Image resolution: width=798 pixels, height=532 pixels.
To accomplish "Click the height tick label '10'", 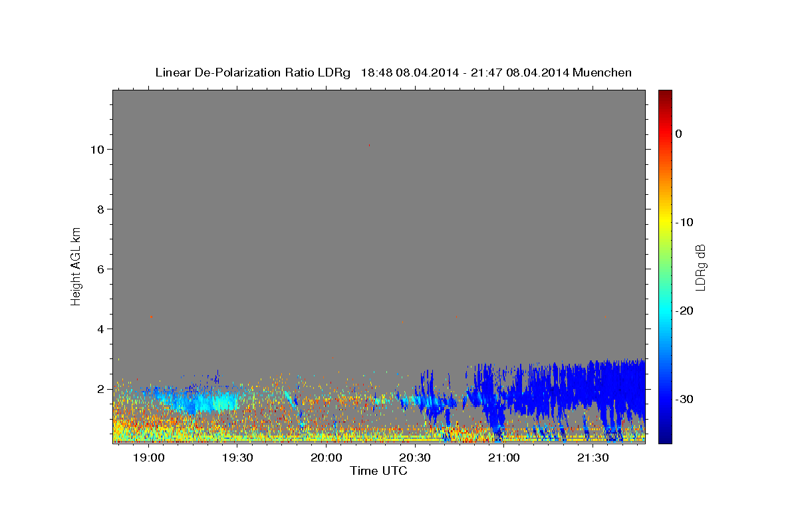I will pos(98,150).
